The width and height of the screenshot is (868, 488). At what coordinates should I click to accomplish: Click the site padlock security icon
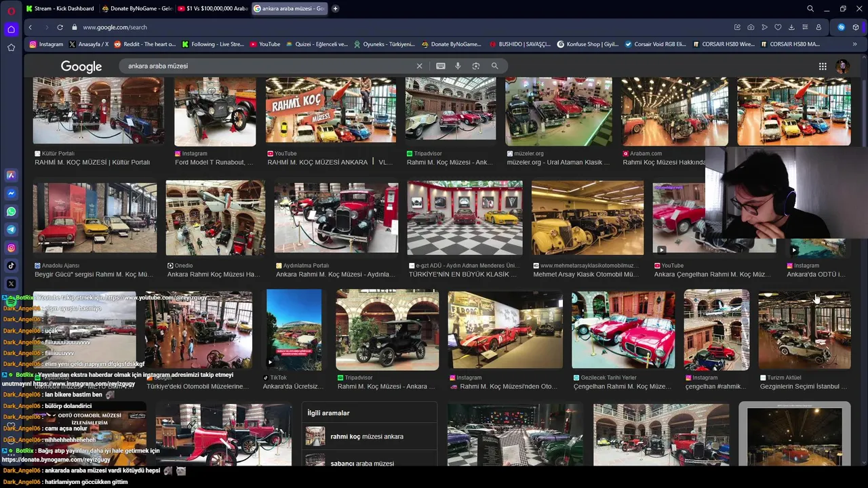(75, 27)
